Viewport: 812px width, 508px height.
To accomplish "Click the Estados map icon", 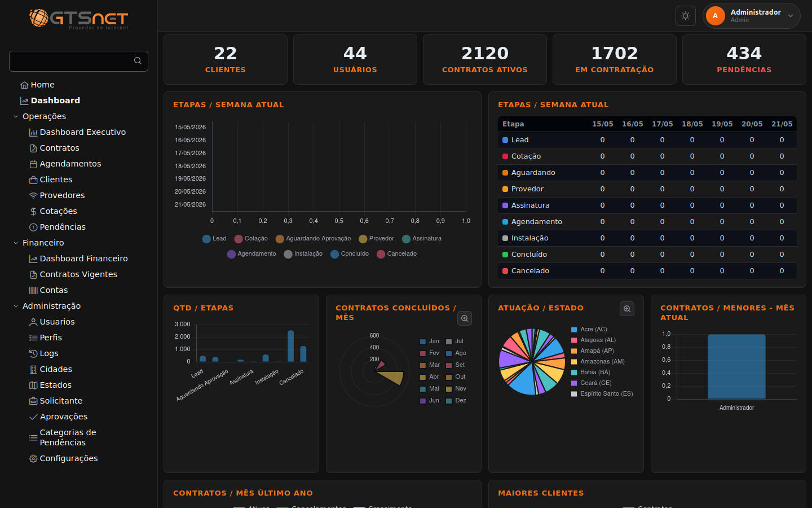I will [x=33, y=386].
